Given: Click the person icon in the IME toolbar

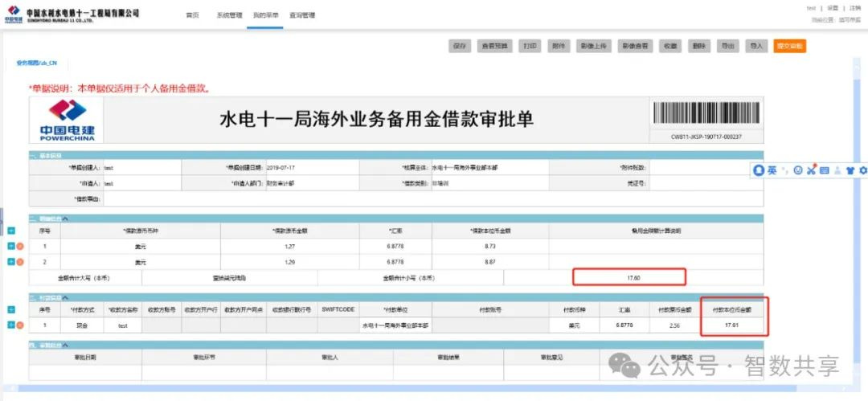Looking at the screenshot, I should (x=837, y=170).
